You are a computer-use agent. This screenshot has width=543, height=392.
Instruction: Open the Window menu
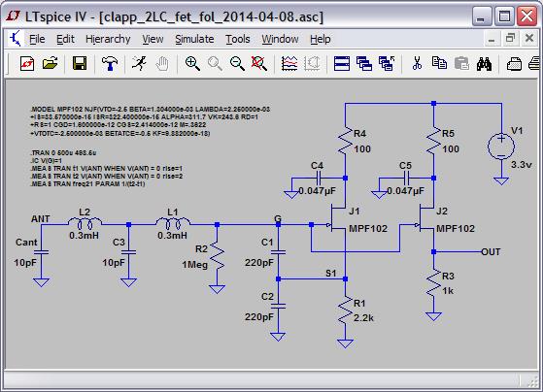(280, 39)
